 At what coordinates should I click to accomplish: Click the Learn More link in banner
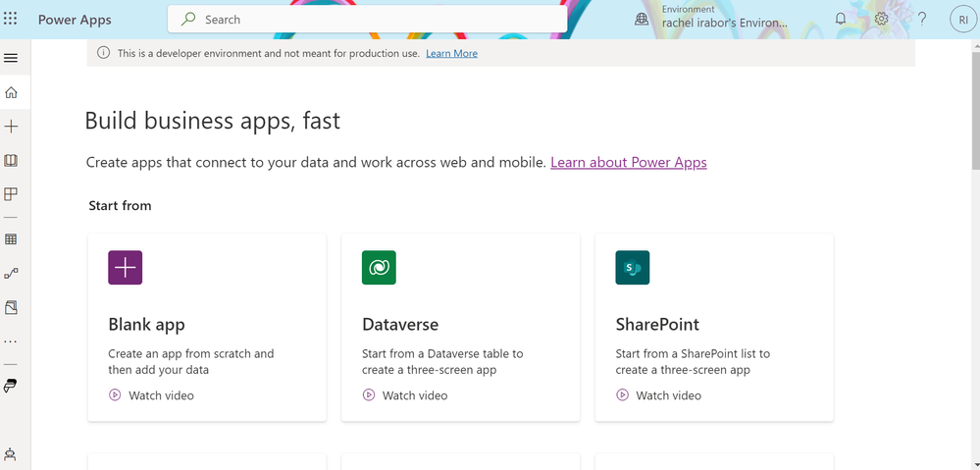point(452,54)
